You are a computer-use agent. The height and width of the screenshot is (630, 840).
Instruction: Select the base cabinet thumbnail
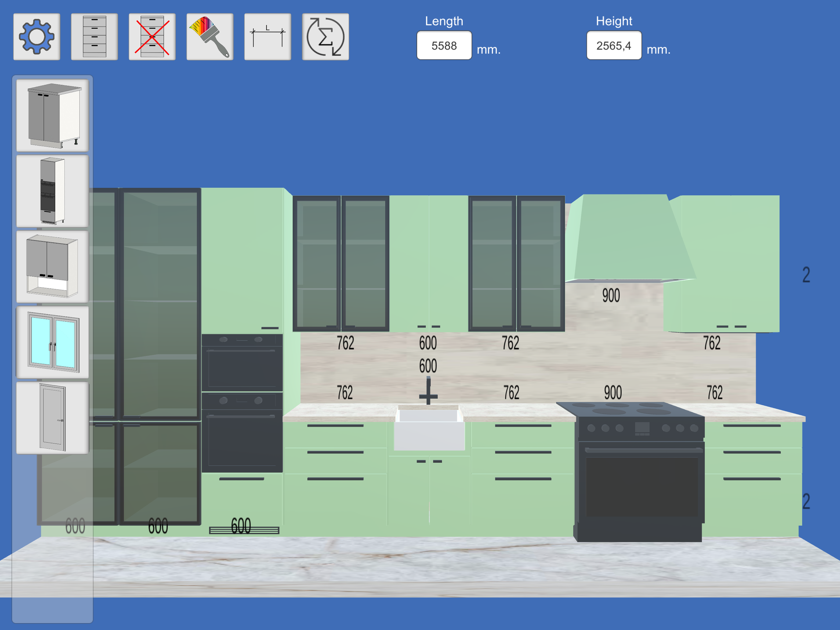(52, 115)
